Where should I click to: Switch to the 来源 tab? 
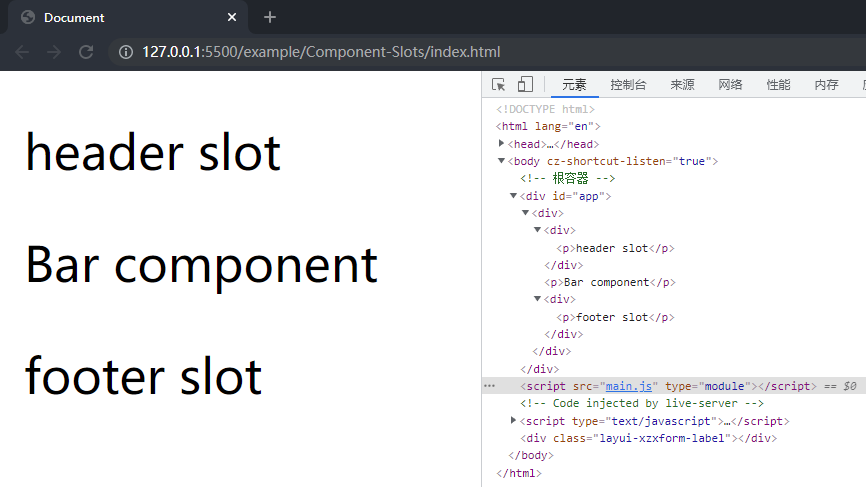pos(682,84)
